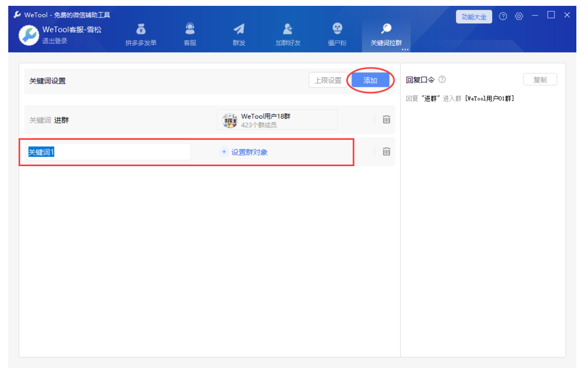Viewport: 588px width, 378px height.
Task: Switch to the 拼多多发单 tab label
Action: 141,43
